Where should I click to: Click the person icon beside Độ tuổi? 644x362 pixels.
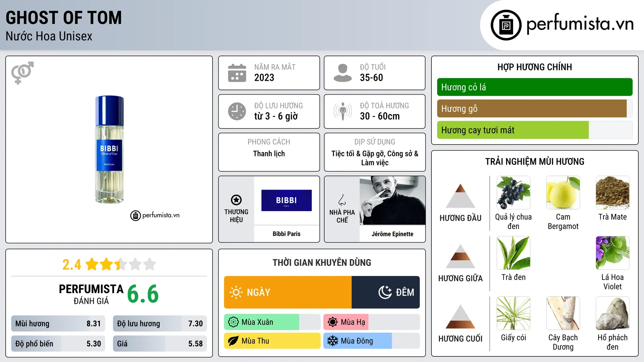(342, 73)
